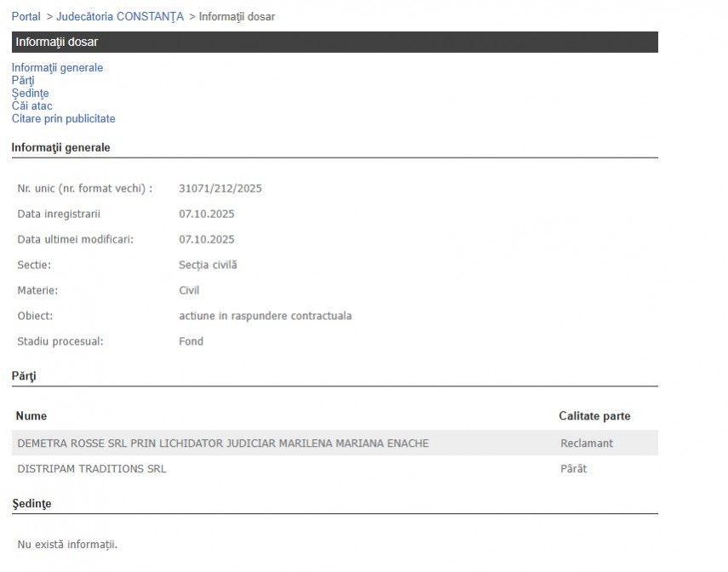Select the Citare prin publicitate link
This screenshot has height=572, width=728.
click(x=63, y=119)
